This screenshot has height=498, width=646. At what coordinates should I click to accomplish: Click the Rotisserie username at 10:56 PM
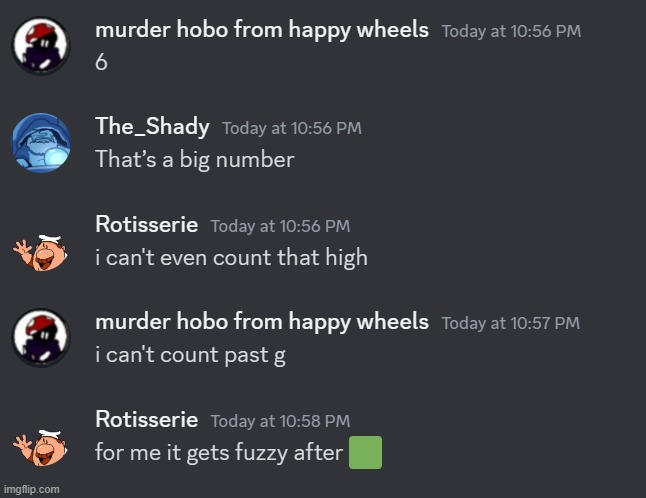147,224
